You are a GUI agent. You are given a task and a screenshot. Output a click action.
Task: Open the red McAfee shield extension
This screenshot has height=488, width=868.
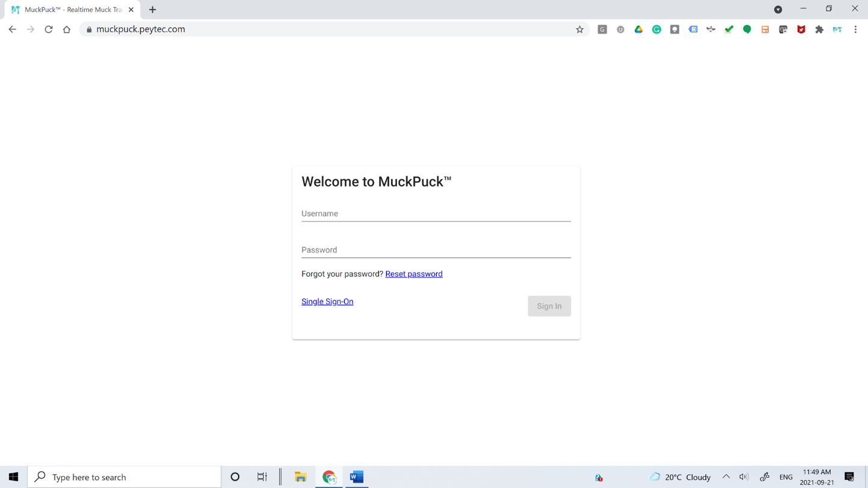point(801,29)
